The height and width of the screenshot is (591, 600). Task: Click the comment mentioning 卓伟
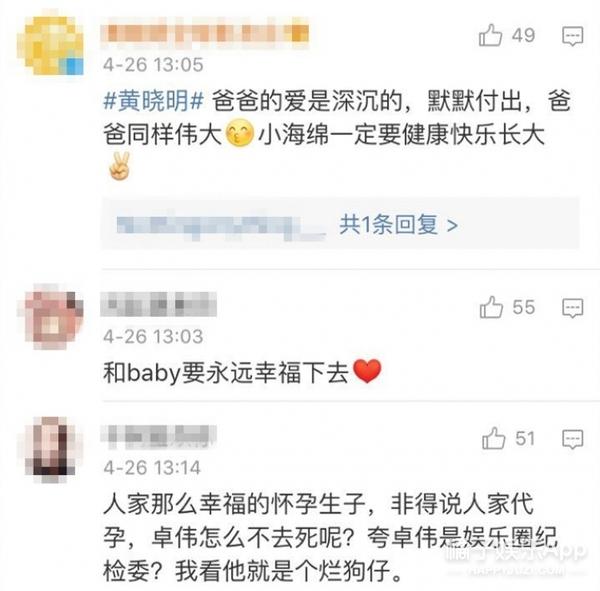pos(330,538)
